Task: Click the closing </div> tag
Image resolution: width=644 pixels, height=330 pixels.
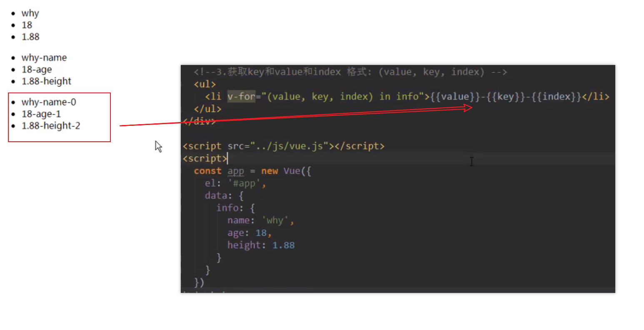Action: [199, 121]
